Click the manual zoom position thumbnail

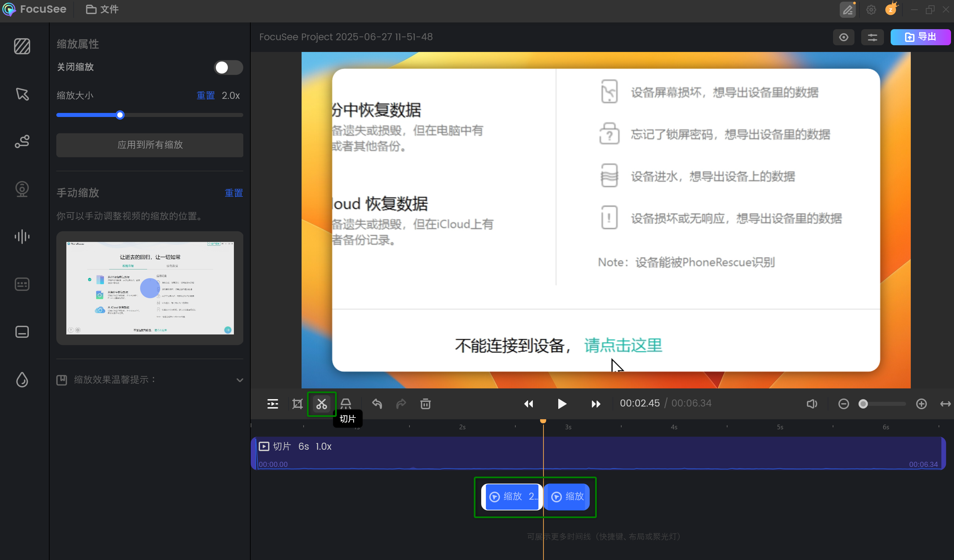[x=150, y=288]
